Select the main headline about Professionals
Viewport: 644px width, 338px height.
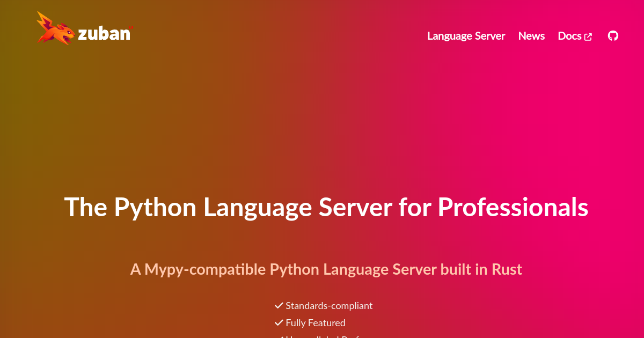coord(326,207)
